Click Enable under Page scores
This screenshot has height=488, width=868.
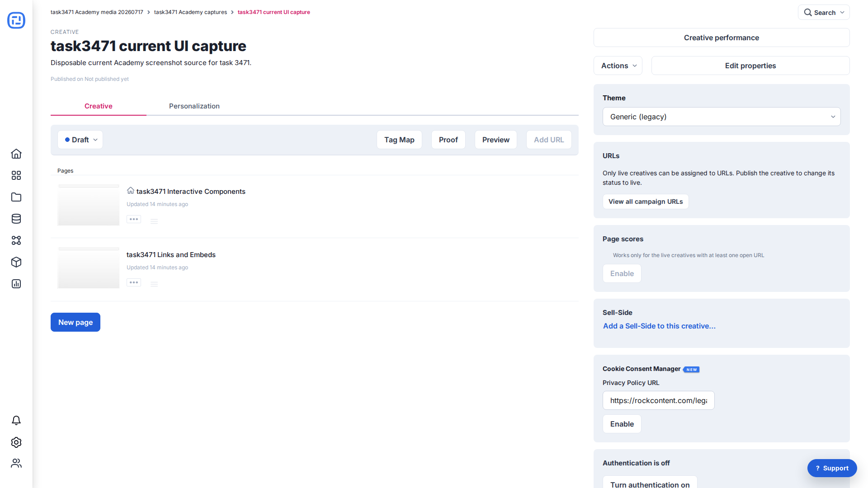[622, 274]
